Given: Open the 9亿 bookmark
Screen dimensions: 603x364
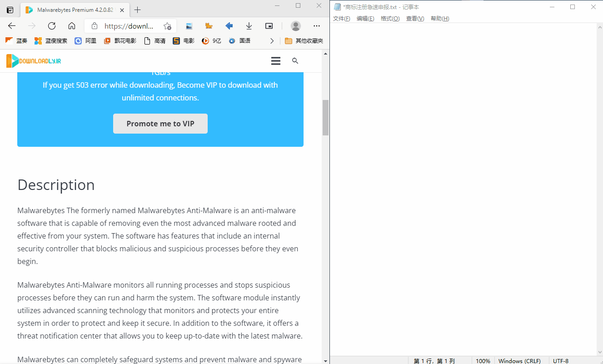Looking at the screenshot, I should point(211,41).
